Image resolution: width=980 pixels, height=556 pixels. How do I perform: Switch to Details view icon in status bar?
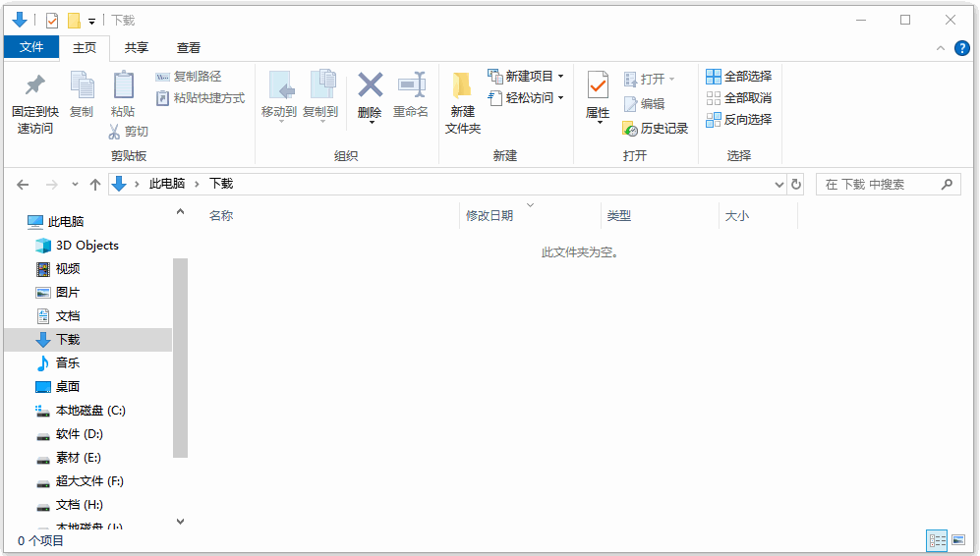pos(937,540)
